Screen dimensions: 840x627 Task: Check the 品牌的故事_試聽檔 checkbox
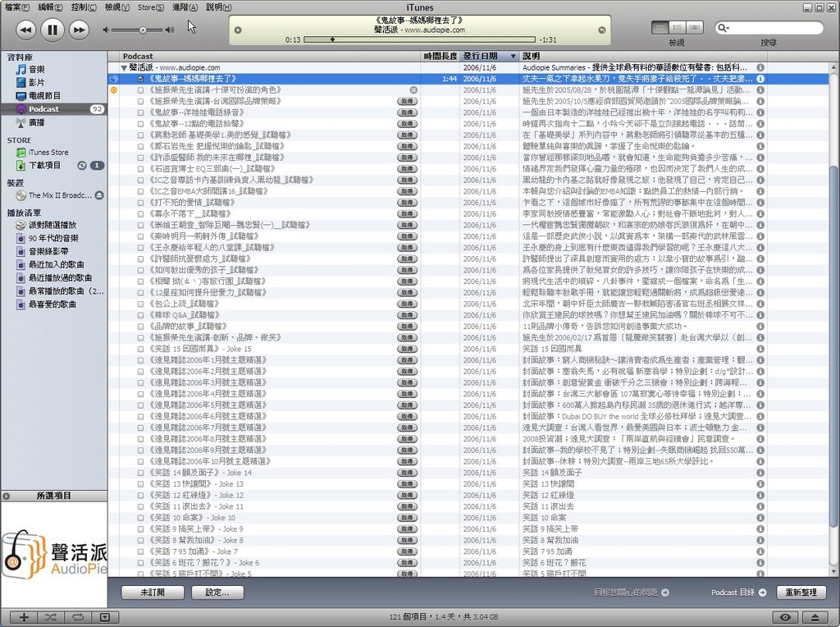pos(140,327)
